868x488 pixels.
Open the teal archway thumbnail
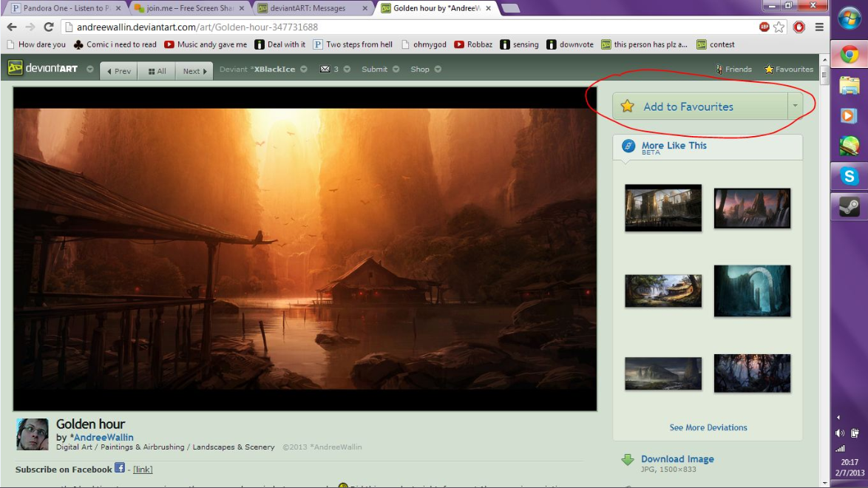click(x=752, y=291)
